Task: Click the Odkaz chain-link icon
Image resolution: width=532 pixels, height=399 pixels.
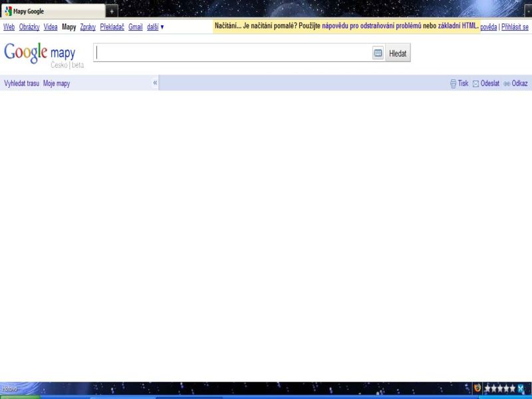Action: coord(507,84)
